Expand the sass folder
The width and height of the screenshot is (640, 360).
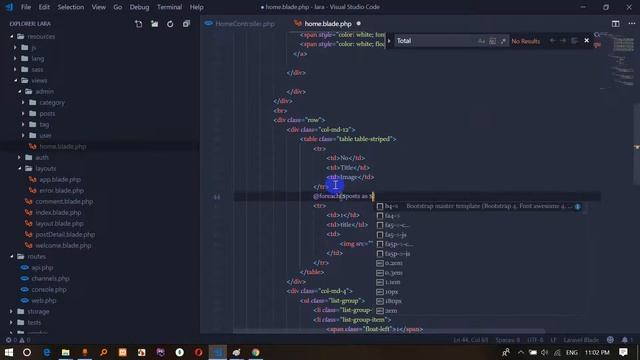(x=37, y=69)
